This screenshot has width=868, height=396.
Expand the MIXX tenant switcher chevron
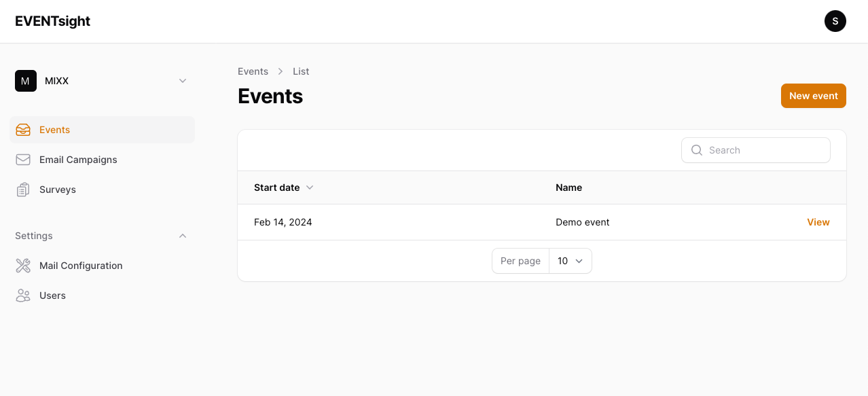[x=182, y=81]
